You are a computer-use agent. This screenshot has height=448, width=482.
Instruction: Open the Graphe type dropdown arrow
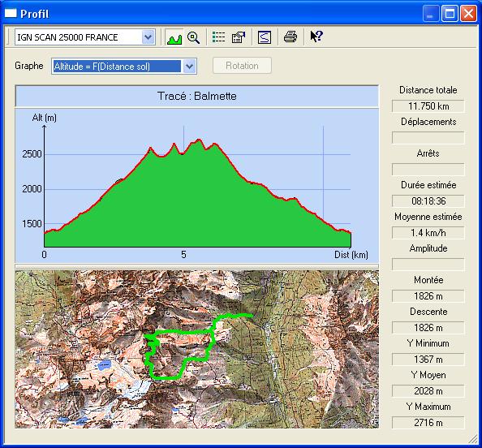click(190, 66)
